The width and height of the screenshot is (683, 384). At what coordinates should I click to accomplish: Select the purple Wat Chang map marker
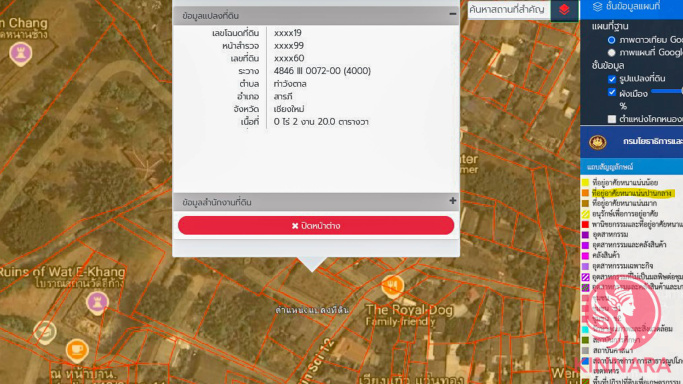pyautogui.click(x=20, y=54)
